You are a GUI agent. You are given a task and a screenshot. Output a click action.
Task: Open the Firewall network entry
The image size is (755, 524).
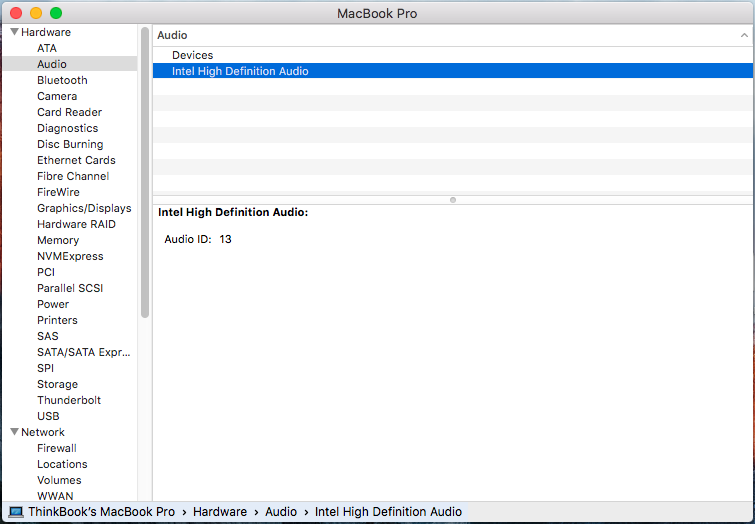[57, 448]
